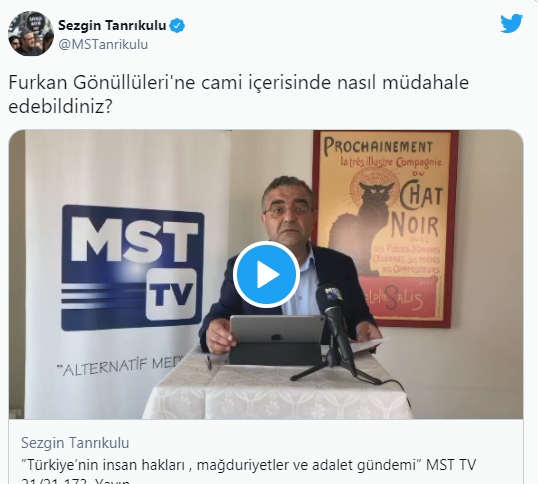Open Sezgin Tanrıkulu's profile avatar

31,33
